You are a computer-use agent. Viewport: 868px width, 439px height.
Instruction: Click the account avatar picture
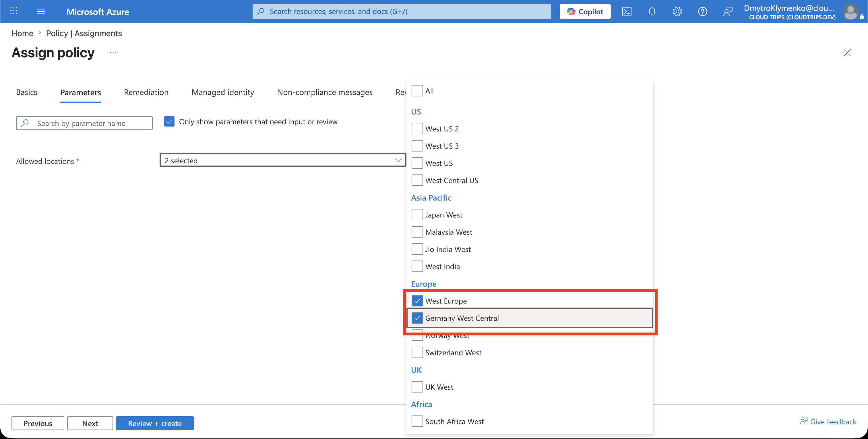850,12
